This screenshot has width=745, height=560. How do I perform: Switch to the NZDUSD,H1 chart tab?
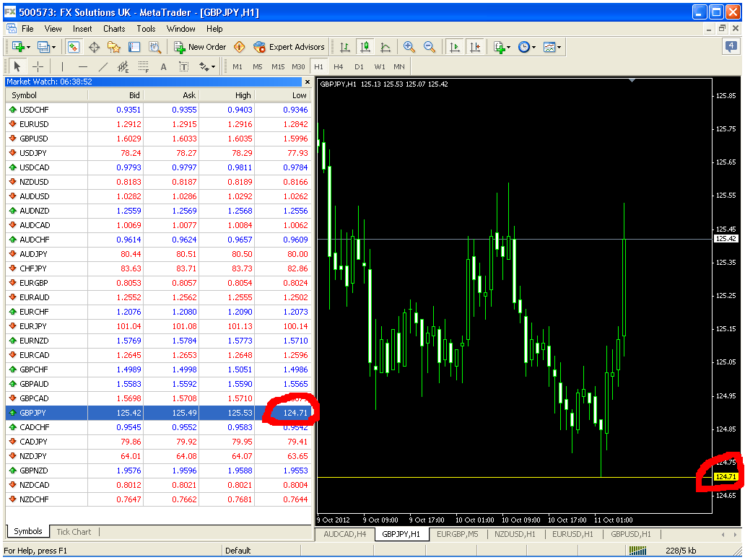[x=515, y=534]
